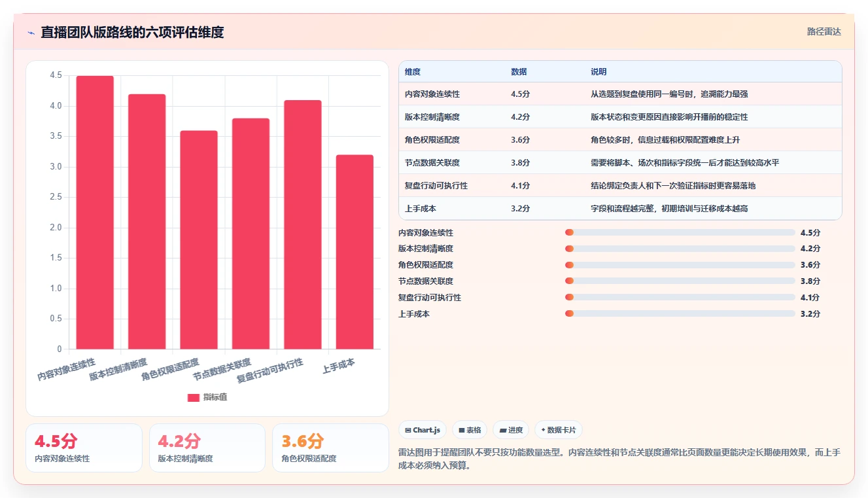Select table cell 节点数据关联度

(432, 163)
